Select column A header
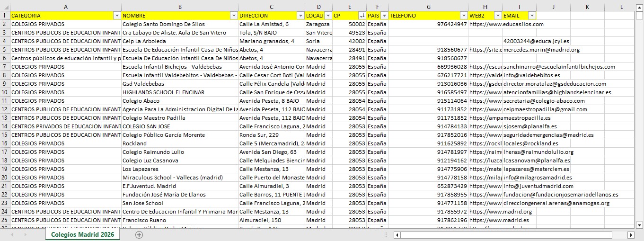The height and width of the screenshot is (241, 644). 65,7
